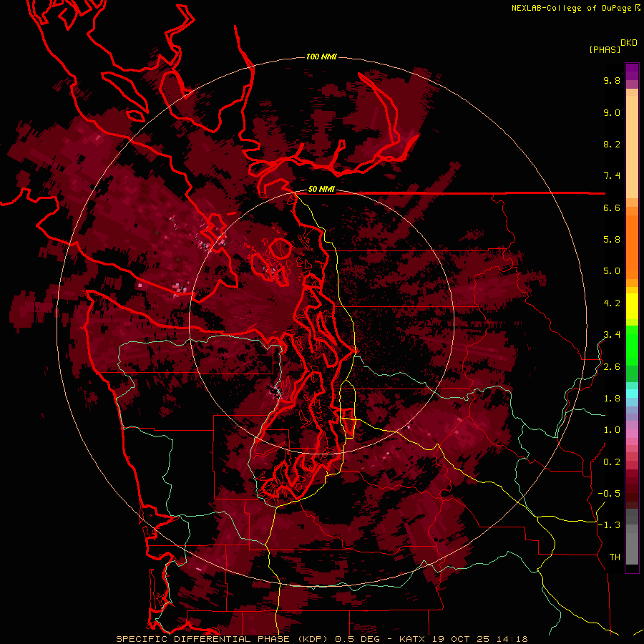The image size is (644, 644).
Task: Click the 50 NMI range ring label
Action: click(321, 190)
